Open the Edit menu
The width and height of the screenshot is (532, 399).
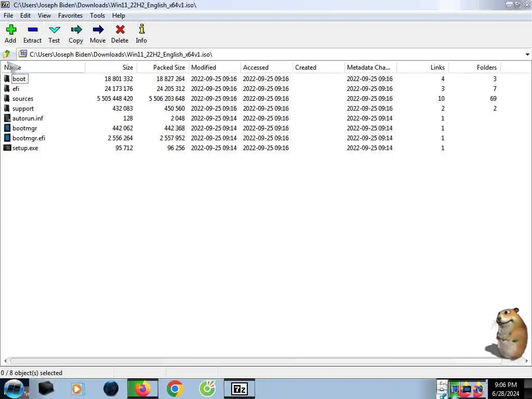(x=25, y=16)
